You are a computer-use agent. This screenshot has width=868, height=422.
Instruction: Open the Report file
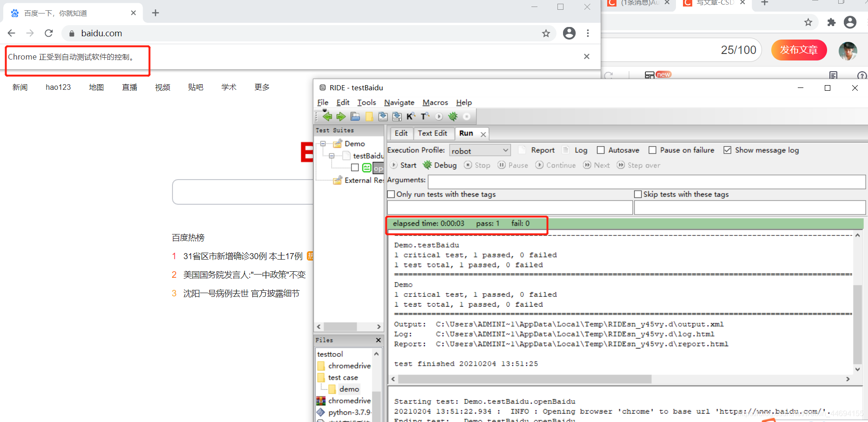point(537,150)
